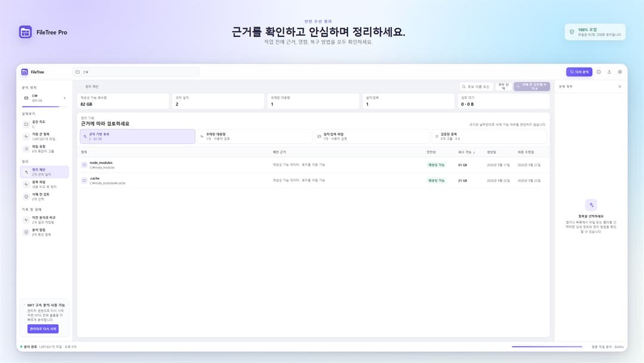Image resolution: width=644 pixels, height=363 pixels.
Task: Click the 다시 분석 button
Action: coord(579,72)
